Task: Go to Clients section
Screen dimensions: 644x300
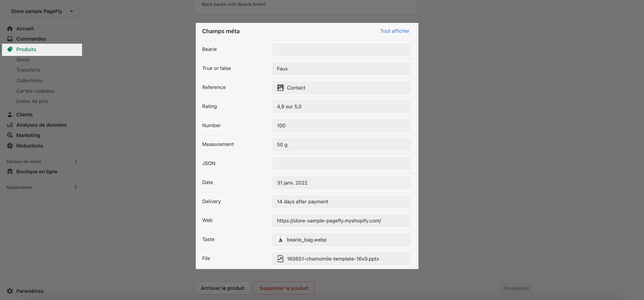Action: (x=24, y=115)
